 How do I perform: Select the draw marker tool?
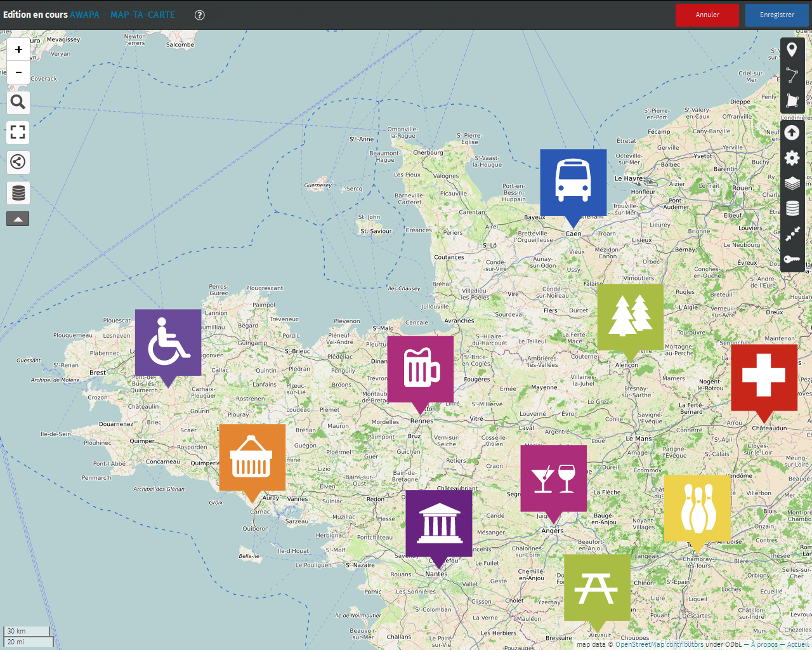(x=792, y=48)
